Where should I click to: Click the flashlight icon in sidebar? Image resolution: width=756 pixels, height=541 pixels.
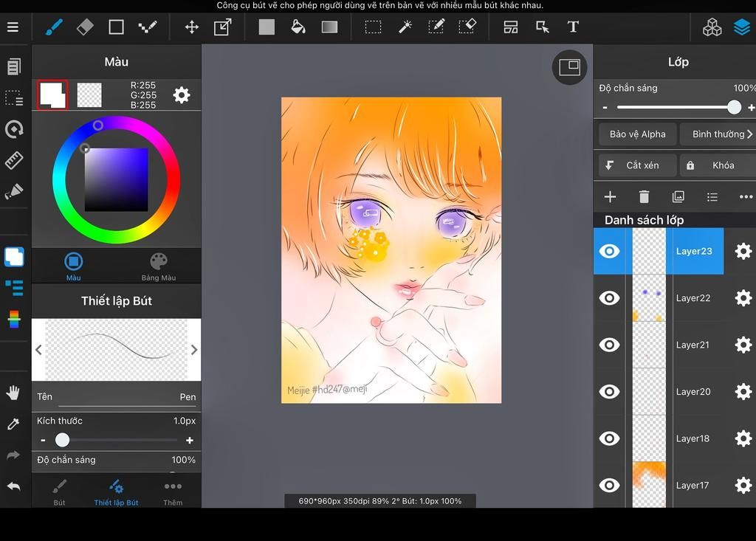14,192
